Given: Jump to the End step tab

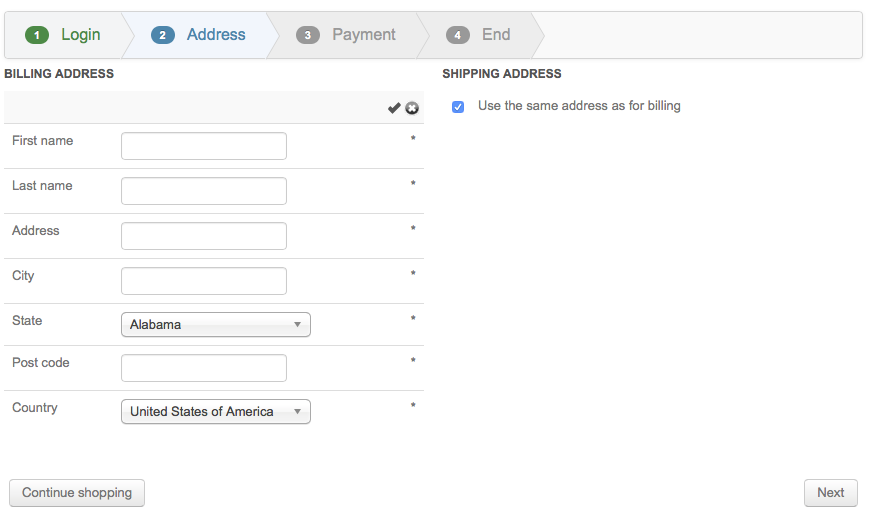Looking at the screenshot, I should tap(495, 35).
